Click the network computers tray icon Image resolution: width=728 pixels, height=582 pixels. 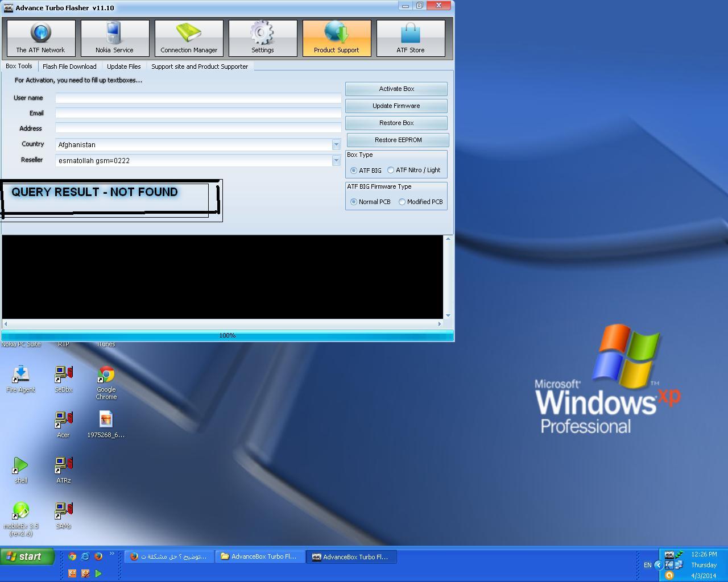click(x=679, y=565)
